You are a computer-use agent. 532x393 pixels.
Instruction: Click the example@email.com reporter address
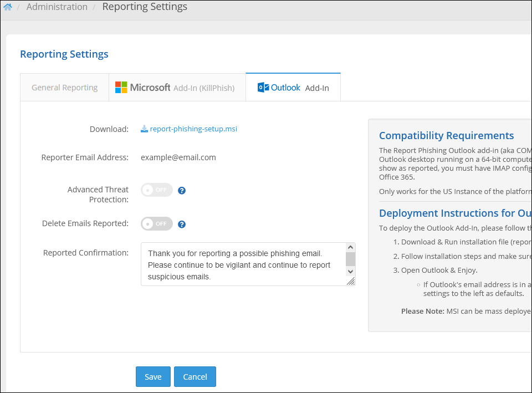pos(178,157)
